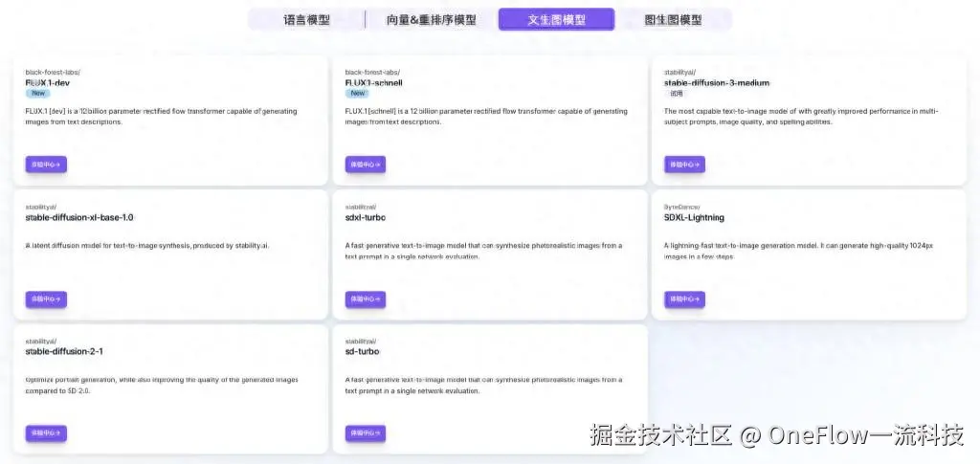Click the stable-diffusion-3-medium model title

click(717, 82)
